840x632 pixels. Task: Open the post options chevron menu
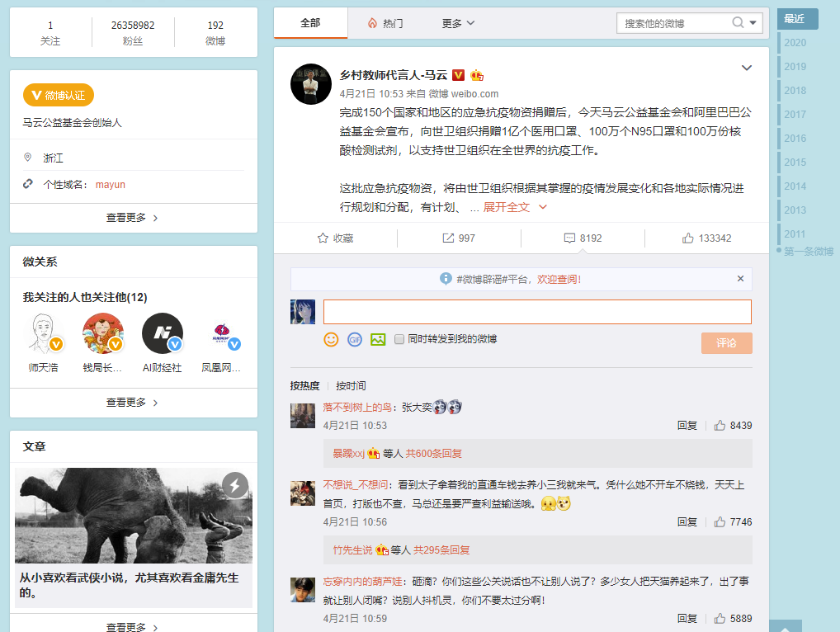[746, 68]
